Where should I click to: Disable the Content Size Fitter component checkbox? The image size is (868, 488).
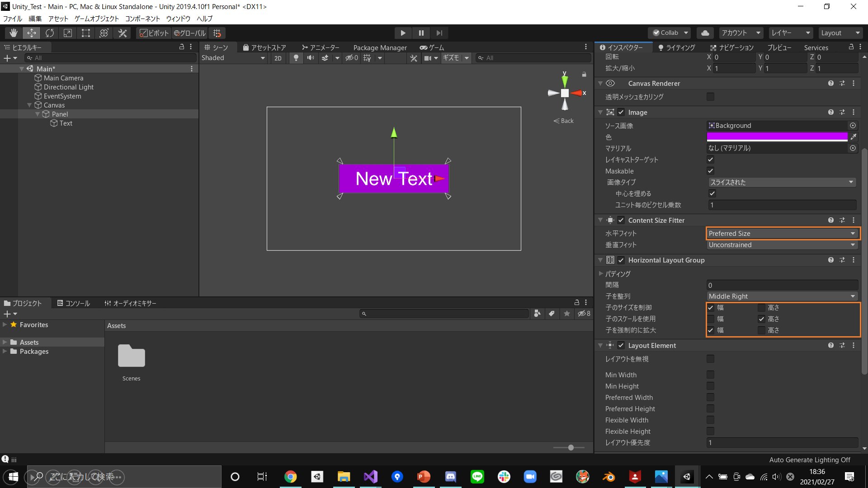coord(621,220)
